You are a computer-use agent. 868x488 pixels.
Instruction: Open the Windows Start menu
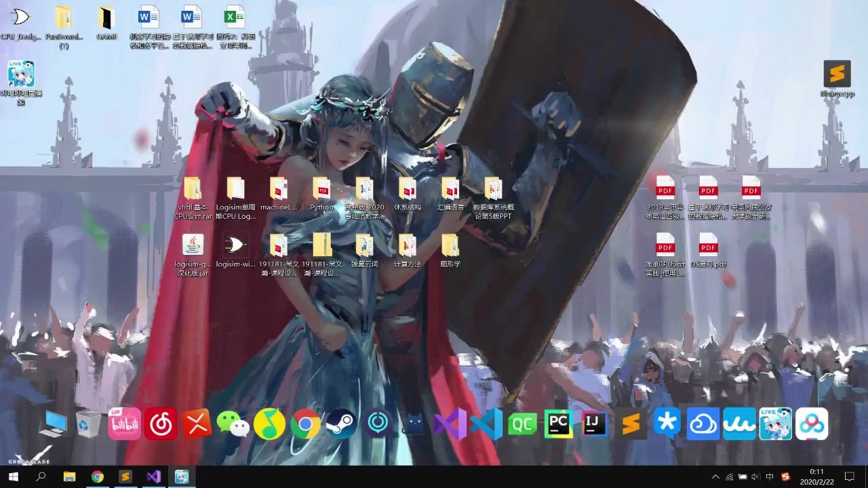click(x=14, y=476)
